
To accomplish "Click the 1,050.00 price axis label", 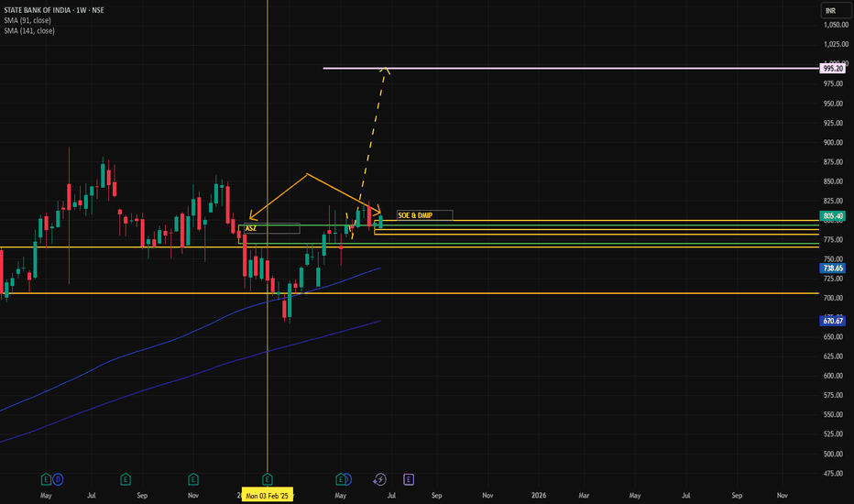I will tap(836, 25).
